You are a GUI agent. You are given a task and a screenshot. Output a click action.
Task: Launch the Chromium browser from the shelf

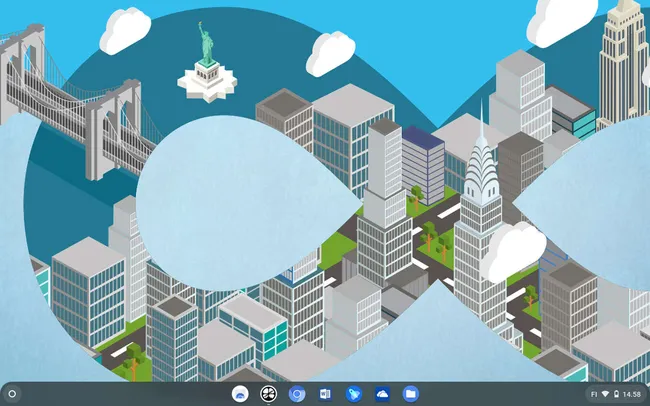pos(297,394)
